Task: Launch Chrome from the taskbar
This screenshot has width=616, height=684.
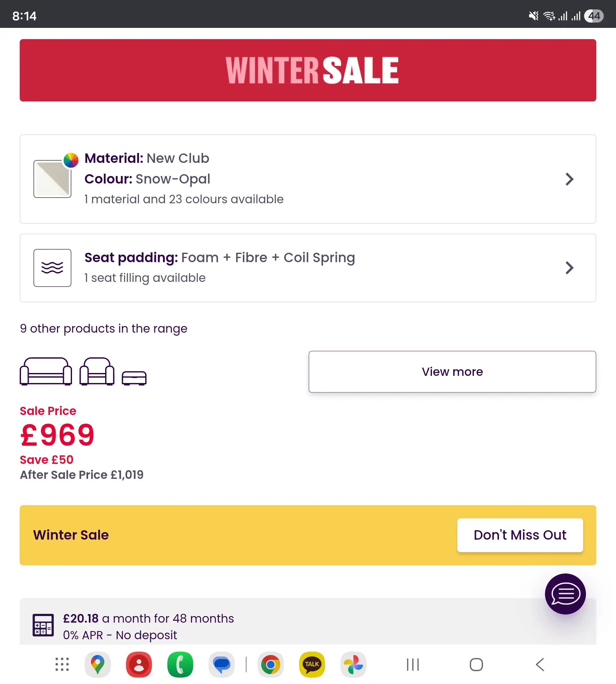Action: pos(270,664)
